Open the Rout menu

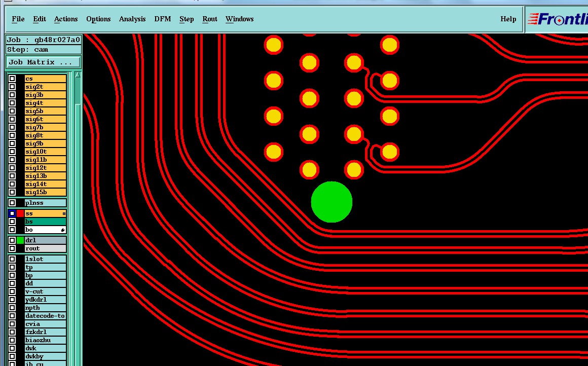(x=210, y=19)
